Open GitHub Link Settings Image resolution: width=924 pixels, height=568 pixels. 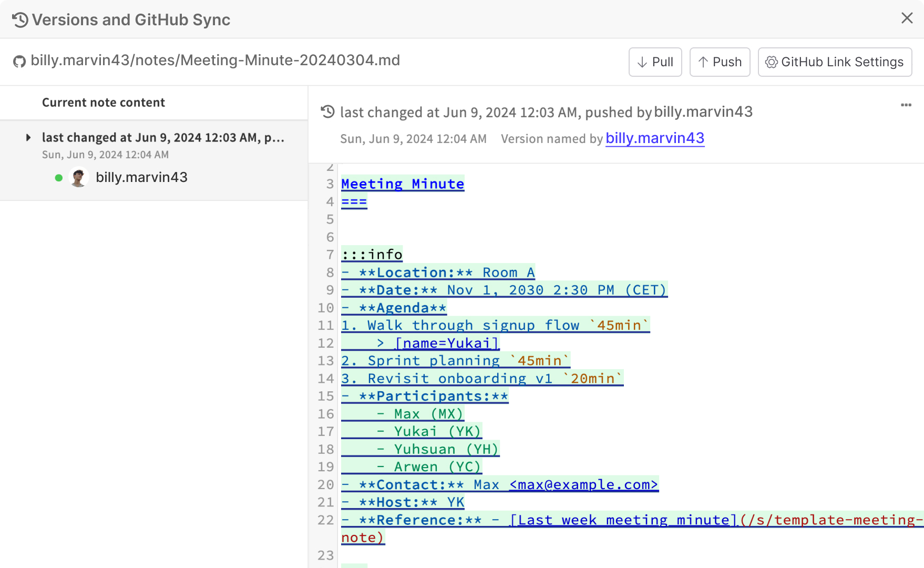[835, 62]
